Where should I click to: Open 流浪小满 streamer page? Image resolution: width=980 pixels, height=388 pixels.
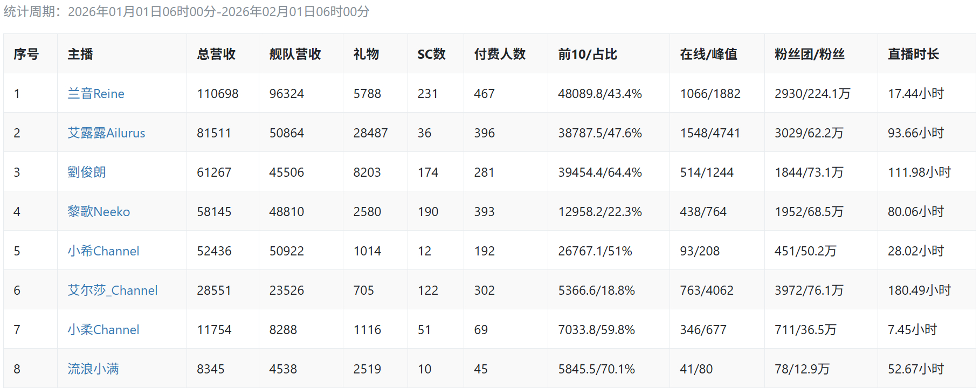(93, 369)
